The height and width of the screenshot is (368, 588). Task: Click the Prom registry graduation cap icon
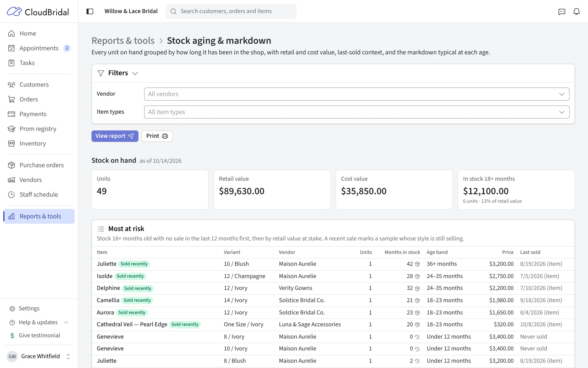pyautogui.click(x=11, y=129)
